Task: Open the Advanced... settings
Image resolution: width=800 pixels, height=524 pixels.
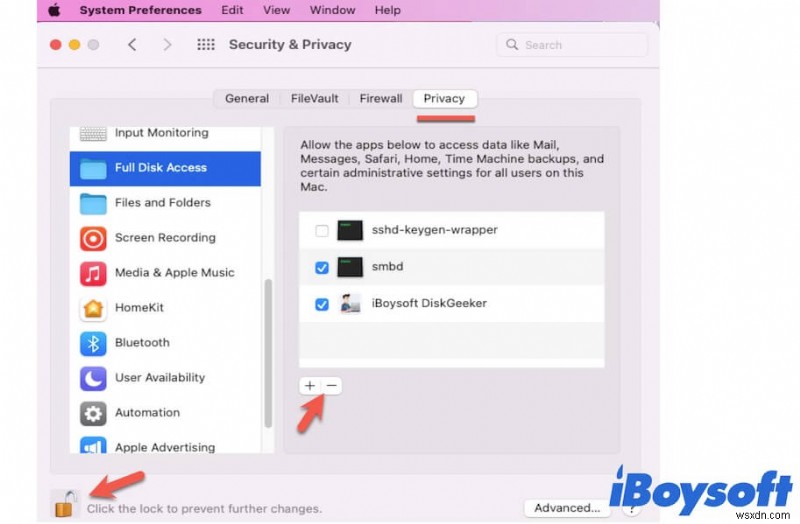Action: pos(566,508)
